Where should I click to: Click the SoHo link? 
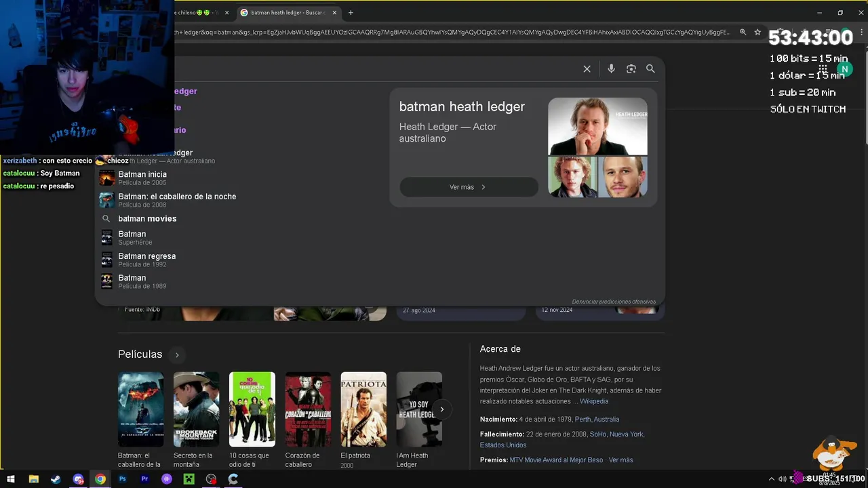pos(597,434)
